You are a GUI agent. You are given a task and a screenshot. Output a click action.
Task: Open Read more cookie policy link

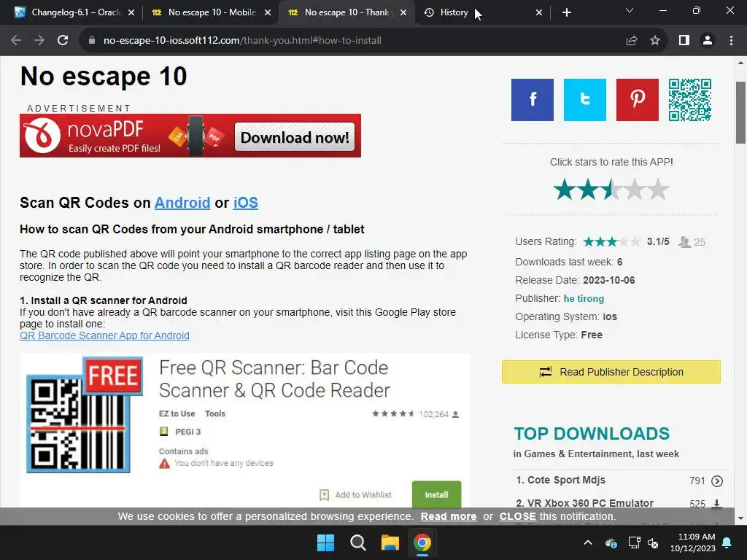449,517
